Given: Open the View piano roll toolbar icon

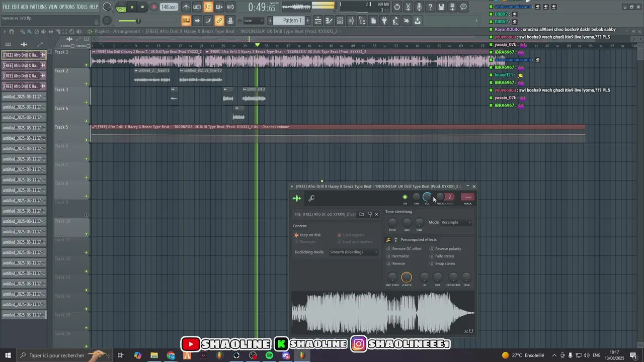Looking at the screenshot, I should point(329,21).
